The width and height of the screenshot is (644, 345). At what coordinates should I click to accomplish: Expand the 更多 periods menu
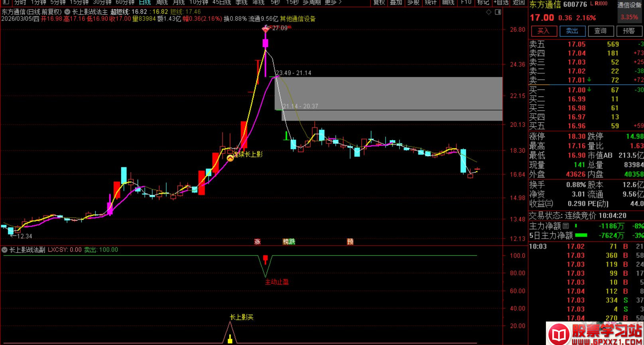(x=333, y=2)
